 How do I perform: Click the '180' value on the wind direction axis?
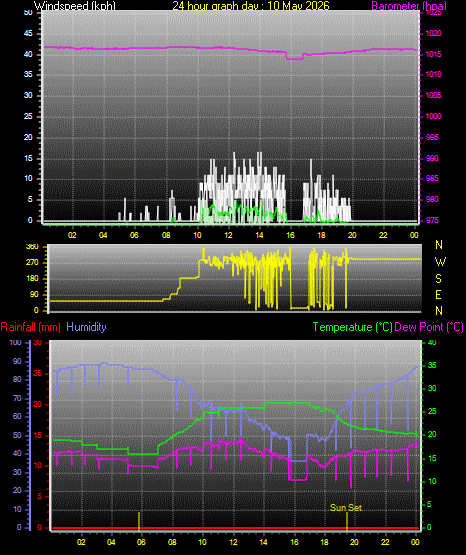(x=33, y=279)
